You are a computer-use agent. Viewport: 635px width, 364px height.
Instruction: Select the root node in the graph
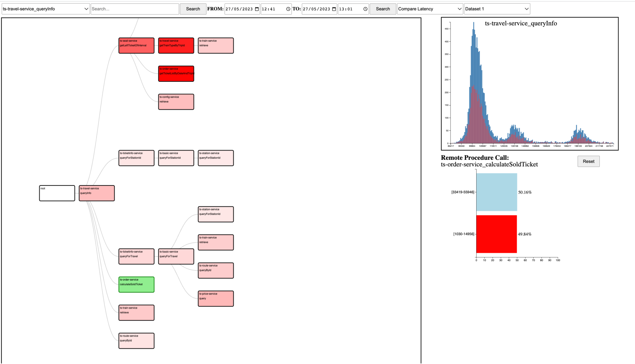click(57, 193)
